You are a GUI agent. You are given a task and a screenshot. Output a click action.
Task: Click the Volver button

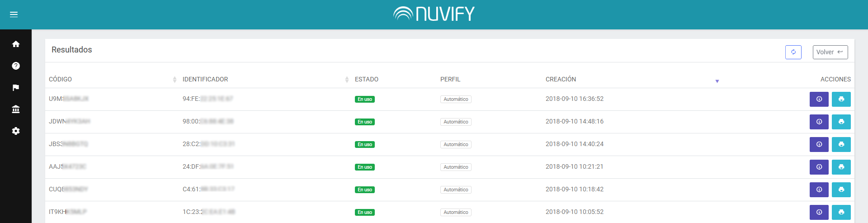pyautogui.click(x=830, y=52)
